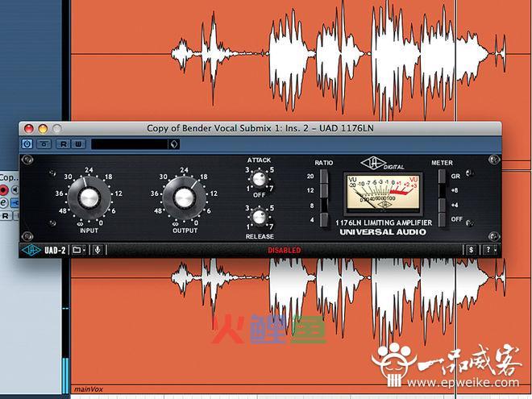Enable the Read automation R button in plugin header
This screenshot has width=532, height=399.
click(63, 144)
